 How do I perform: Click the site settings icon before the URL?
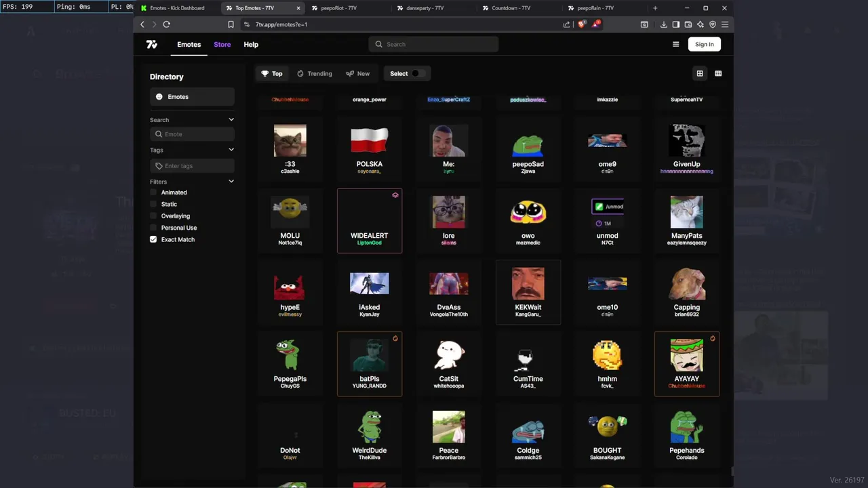246,24
